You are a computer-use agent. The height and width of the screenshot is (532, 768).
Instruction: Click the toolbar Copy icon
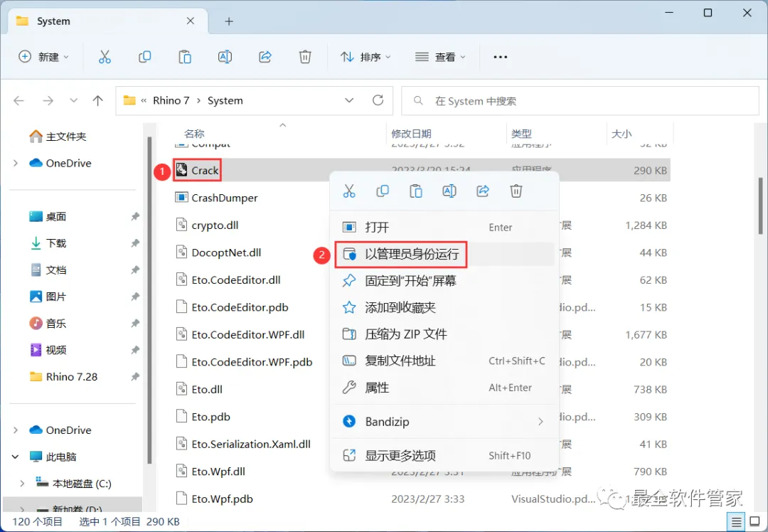click(144, 57)
